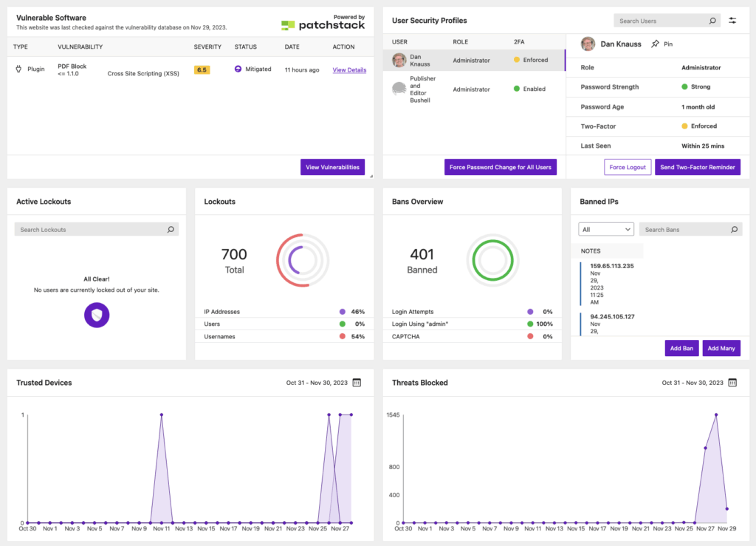This screenshot has width=756, height=546.
Task: Click the Force Logout button
Action: pos(628,167)
